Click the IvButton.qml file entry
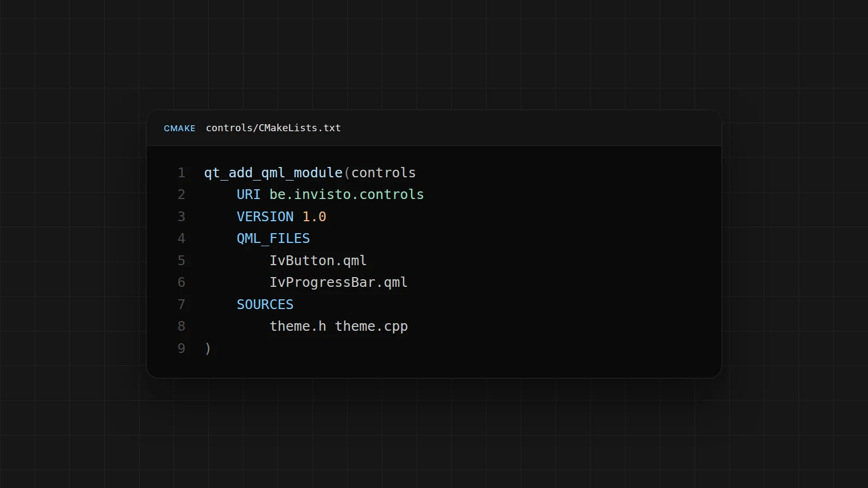Screen dimensions: 868x488 [318, 261]
